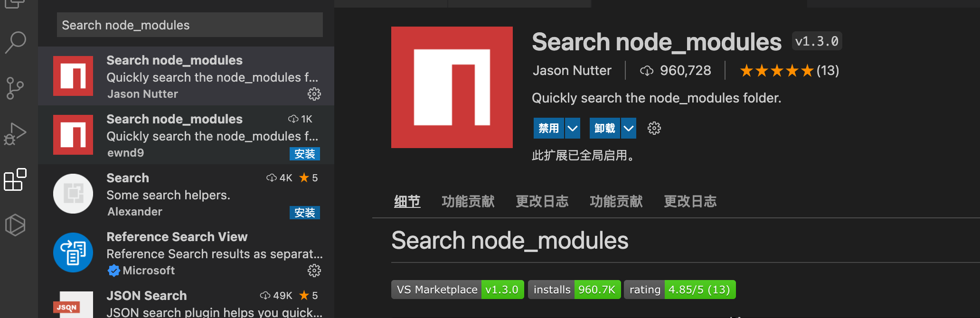
Task: Open the Run and Debug view
Action: pyautogui.click(x=15, y=134)
